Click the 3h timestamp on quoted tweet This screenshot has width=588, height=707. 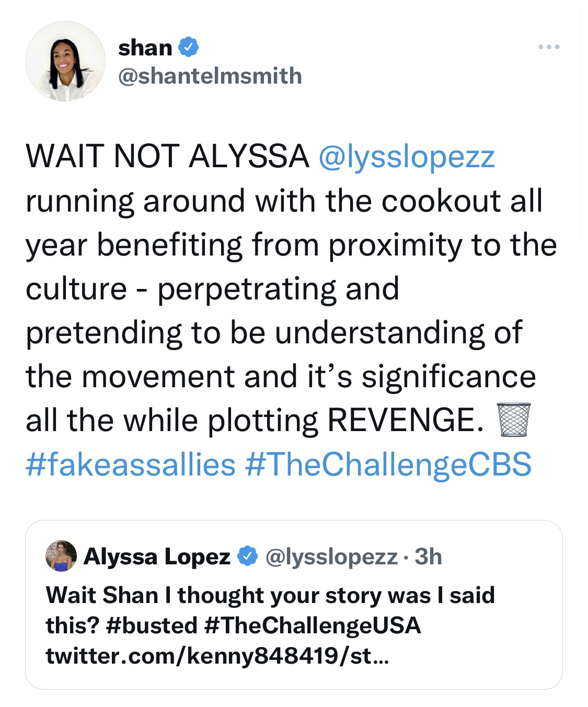click(428, 557)
